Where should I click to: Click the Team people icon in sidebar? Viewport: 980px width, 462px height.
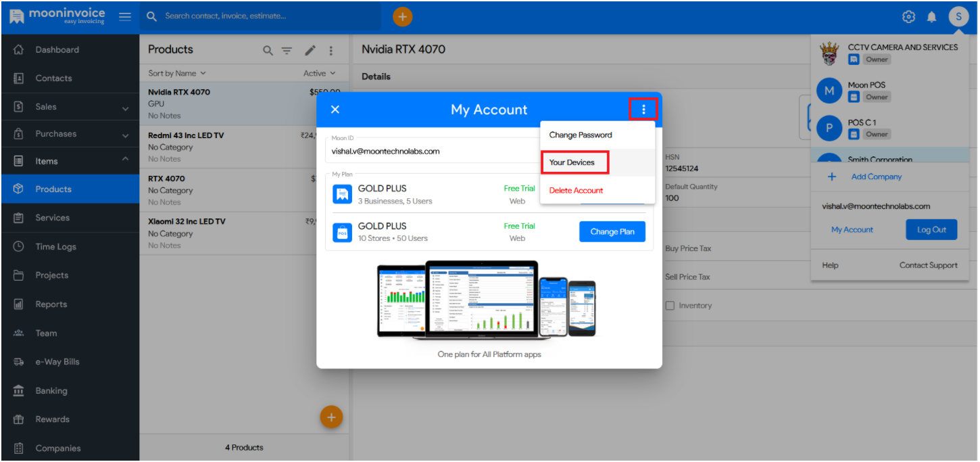click(x=19, y=333)
